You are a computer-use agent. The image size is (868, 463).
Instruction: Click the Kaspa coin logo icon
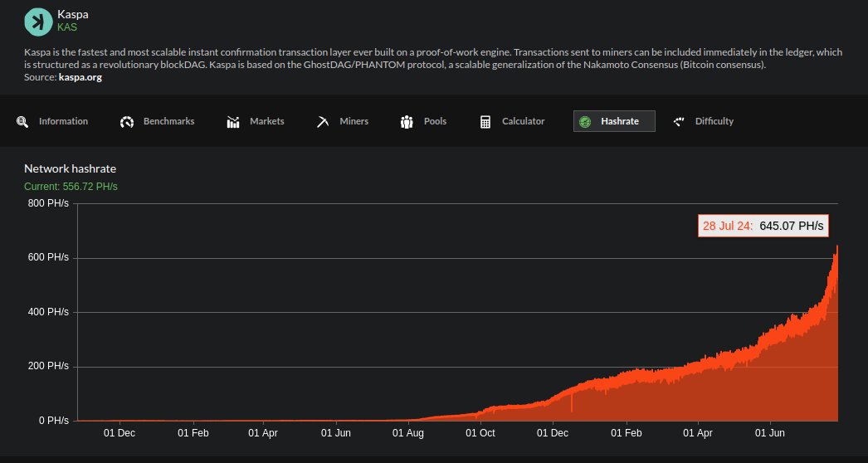pyautogui.click(x=37, y=22)
